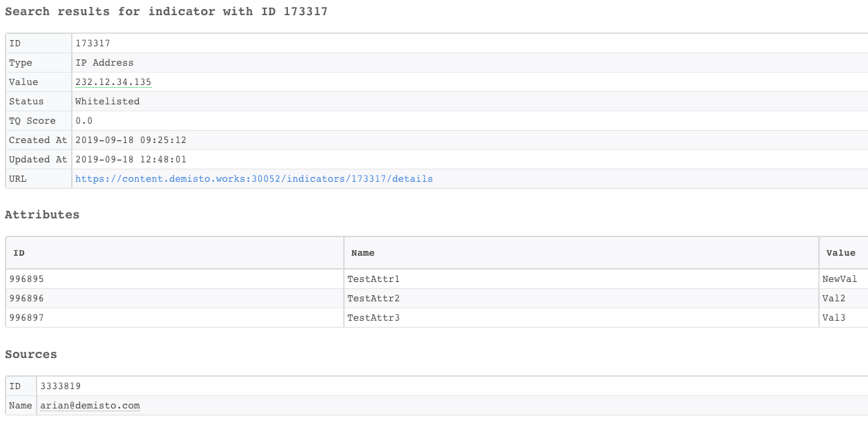This screenshot has height=423, width=868.
Task: Select the source name arian@demisto.com
Action: click(90, 405)
